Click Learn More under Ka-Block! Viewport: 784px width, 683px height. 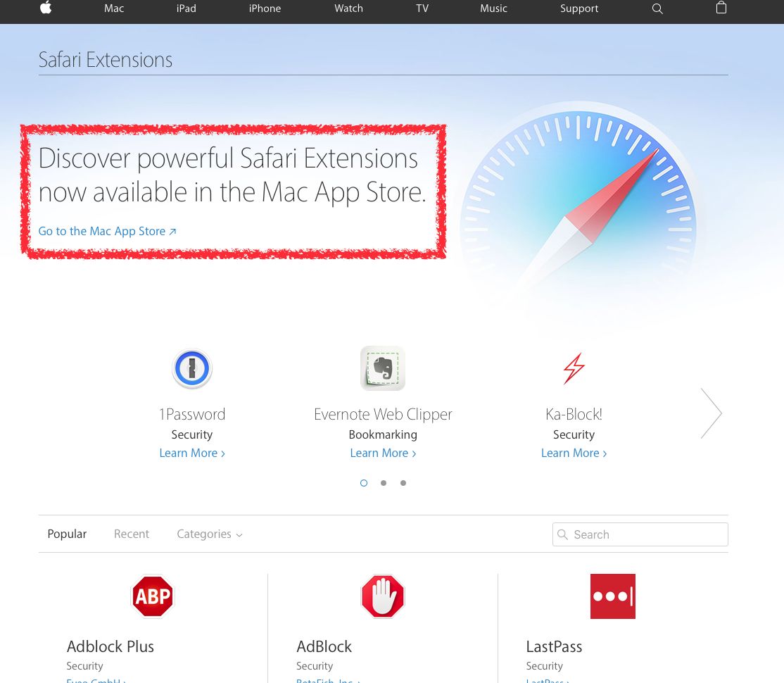[x=574, y=453]
